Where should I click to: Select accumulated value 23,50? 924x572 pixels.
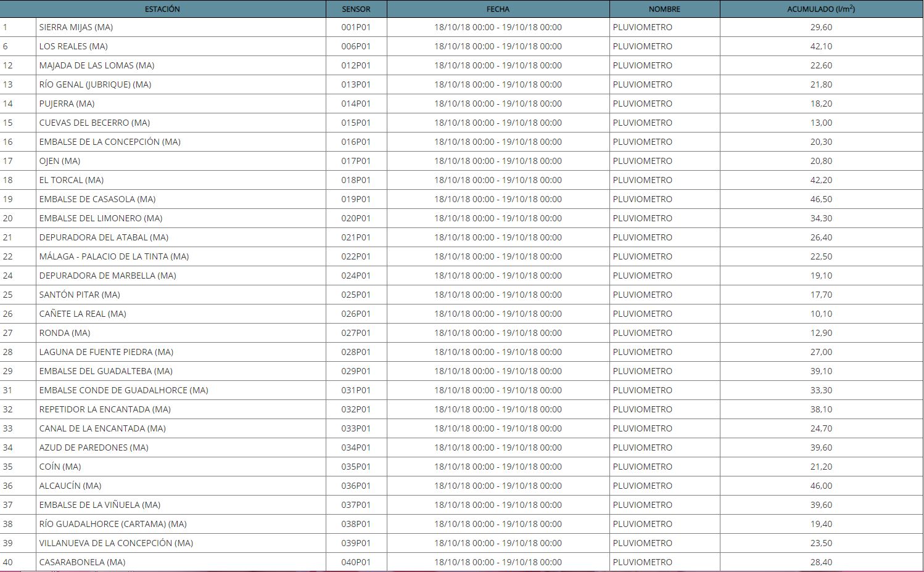[821, 543]
